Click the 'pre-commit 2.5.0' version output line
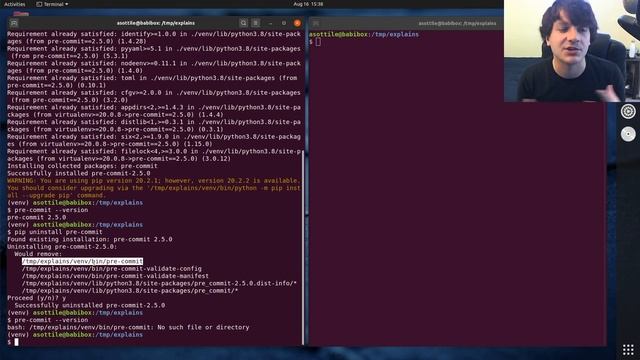 pyautogui.click(x=37, y=217)
